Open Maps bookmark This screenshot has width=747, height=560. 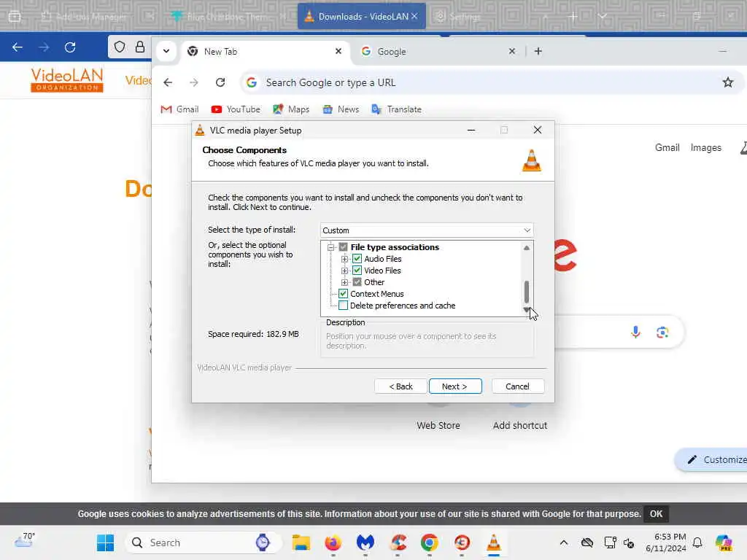pyautogui.click(x=291, y=109)
